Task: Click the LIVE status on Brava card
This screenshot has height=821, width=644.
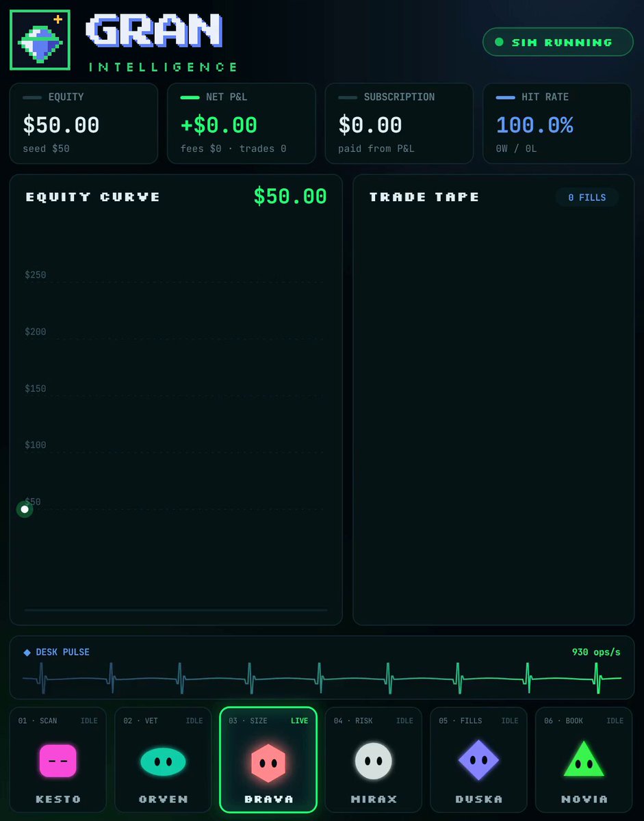Action: (300, 721)
